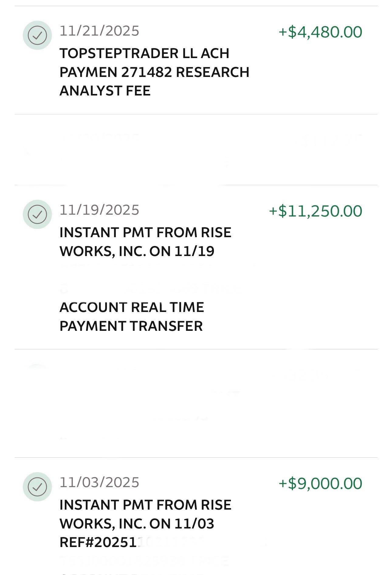Open the TOPSTEPTRADER LL ACH transaction
392x575 pixels.
tap(144, 54)
